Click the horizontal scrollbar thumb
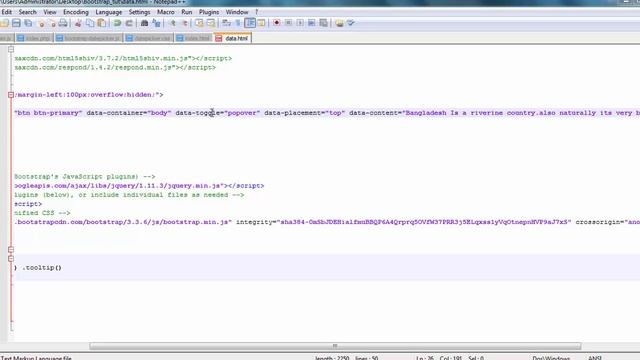 pyautogui.click(x=335, y=346)
